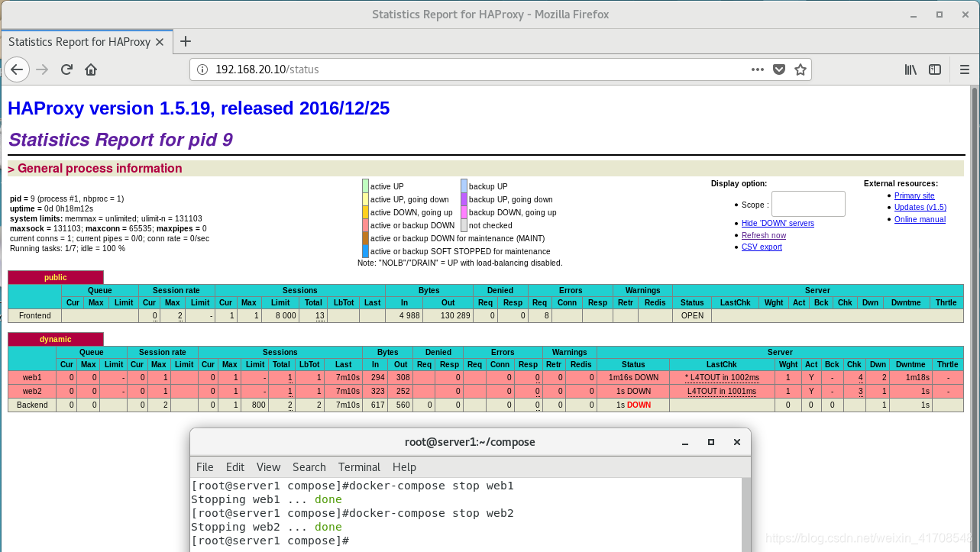Image resolution: width=980 pixels, height=552 pixels.
Task: Open the Online manual link
Action: pyautogui.click(x=920, y=219)
